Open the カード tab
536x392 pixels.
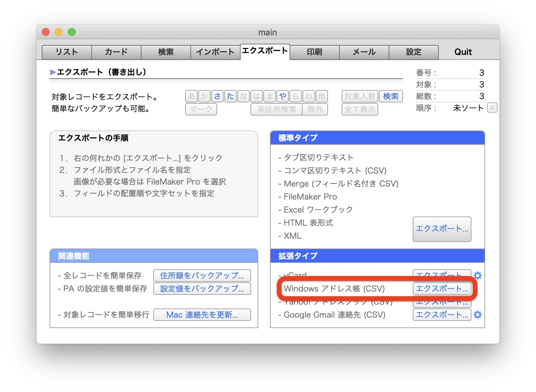coord(116,52)
